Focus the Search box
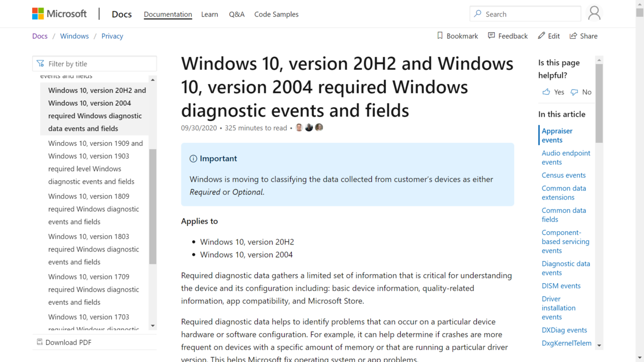Image resolution: width=644 pixels, height=362 pixels. point(525,14)
